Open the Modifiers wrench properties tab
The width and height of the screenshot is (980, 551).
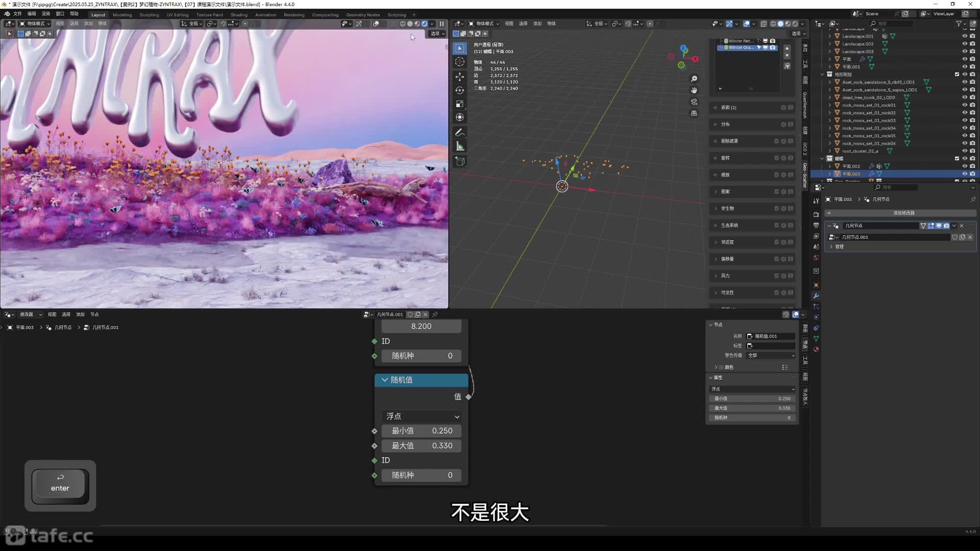(816, 296)
